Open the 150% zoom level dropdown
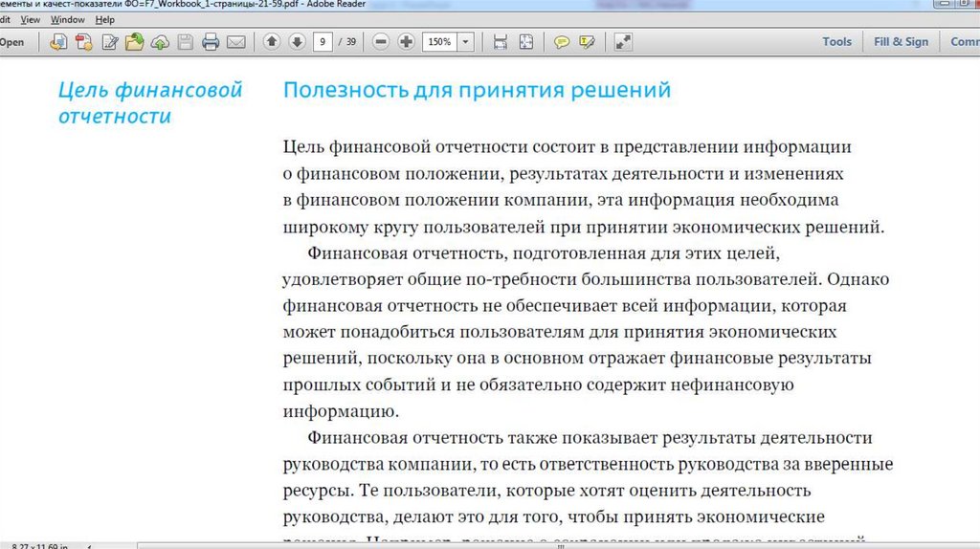980x549 pixels. click(466, 42)
